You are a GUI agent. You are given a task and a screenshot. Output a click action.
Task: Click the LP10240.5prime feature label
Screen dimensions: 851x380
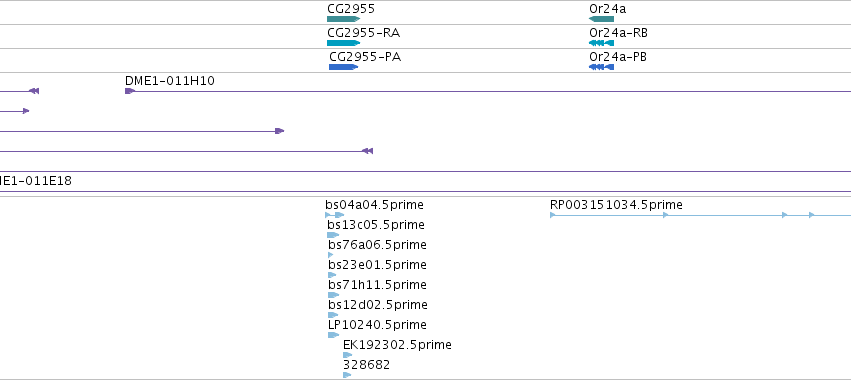pos(377,325)
